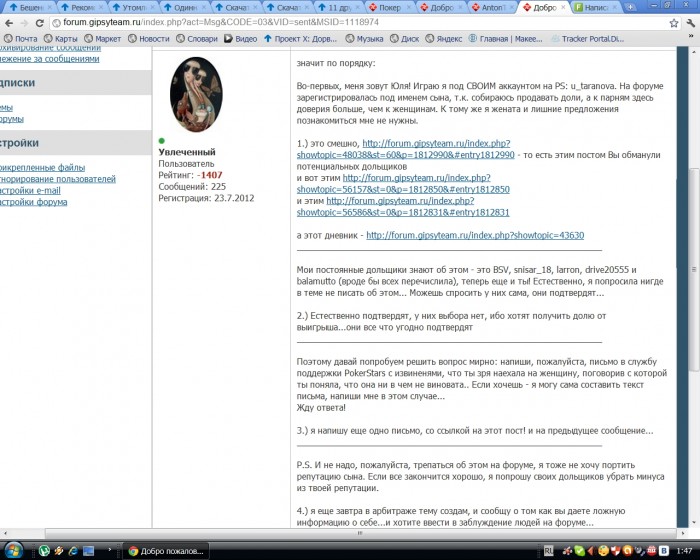Open the Карты bookmark
The width and height of the screenshot is (700, 560).
pyautogui.click(x=60, y=39)
